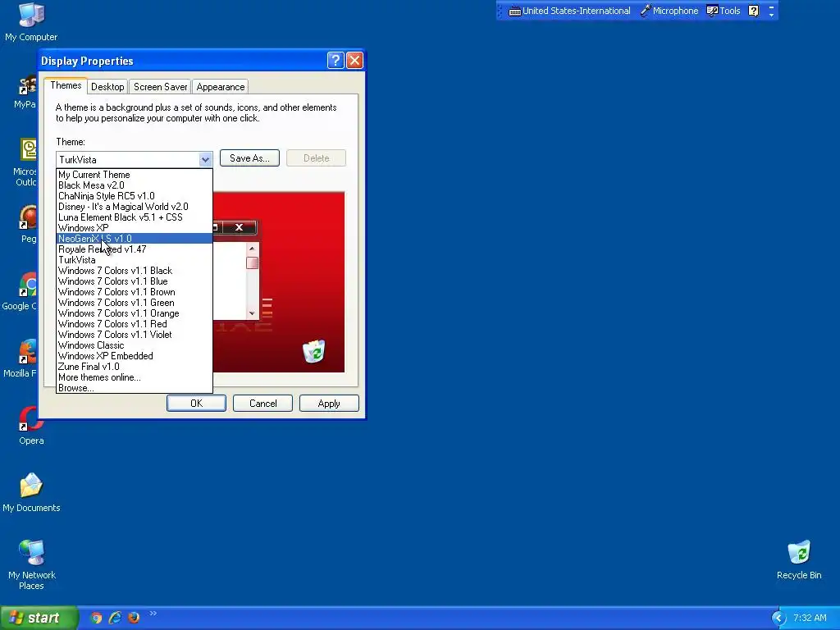Screen dimensions: 840x630
Task: Select 'Royale Remixed v1.47' theme
Action: click(135, 249)
